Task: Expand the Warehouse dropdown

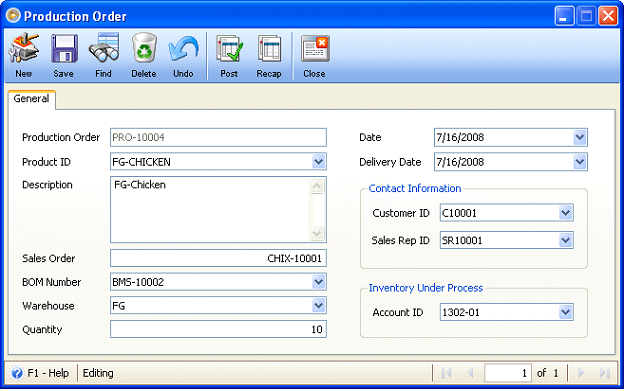Action: 318,306
